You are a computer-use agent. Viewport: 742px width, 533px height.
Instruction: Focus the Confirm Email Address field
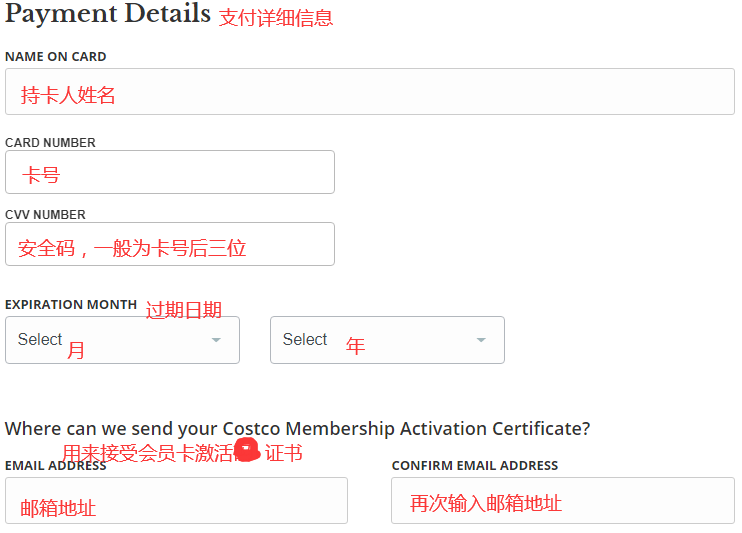pos(562,500)
